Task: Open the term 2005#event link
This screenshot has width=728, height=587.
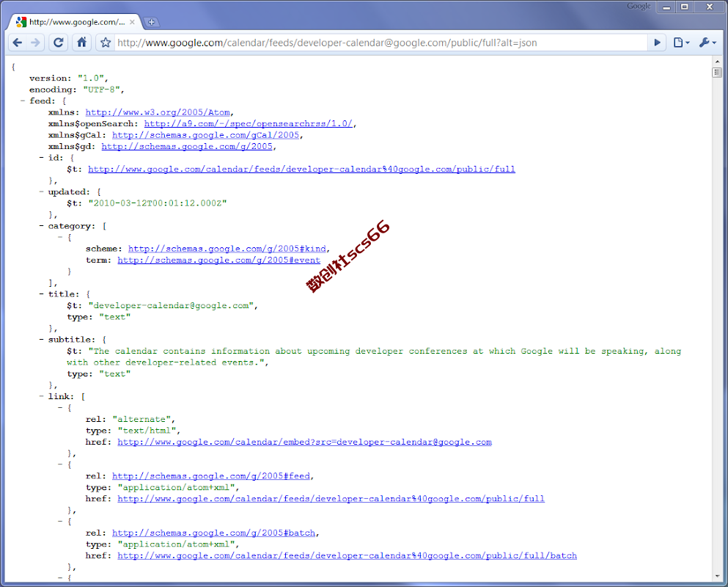Action: tap(218, 260)
